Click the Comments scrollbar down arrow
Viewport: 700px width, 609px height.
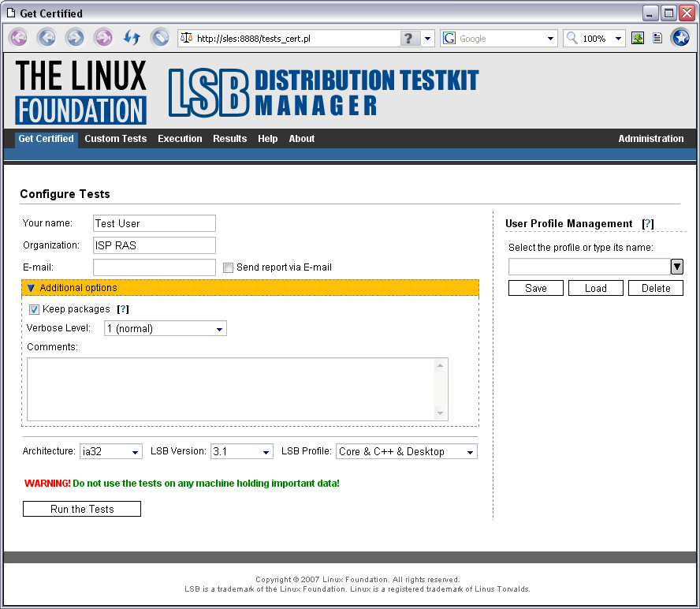click(440, 413)
